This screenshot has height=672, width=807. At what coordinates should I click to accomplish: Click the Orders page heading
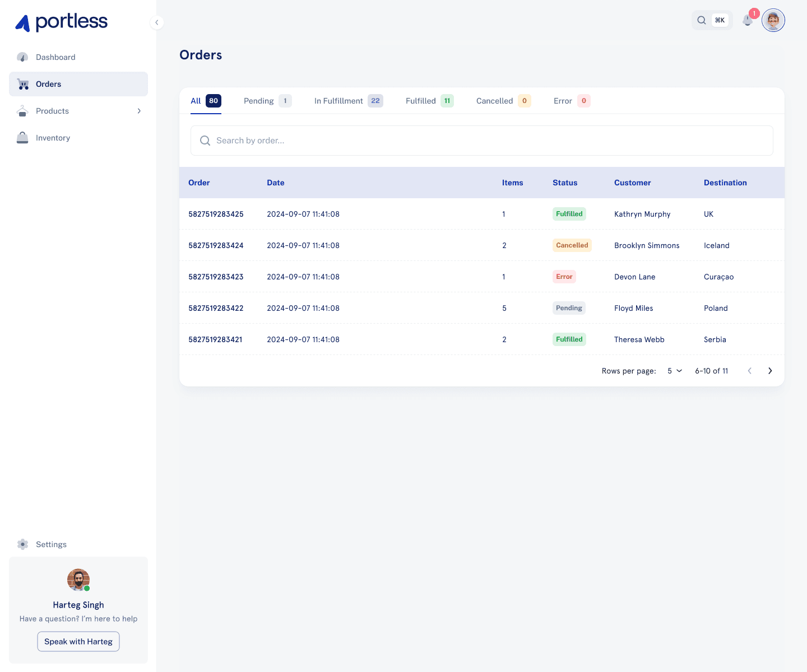[x=201, y=55]
